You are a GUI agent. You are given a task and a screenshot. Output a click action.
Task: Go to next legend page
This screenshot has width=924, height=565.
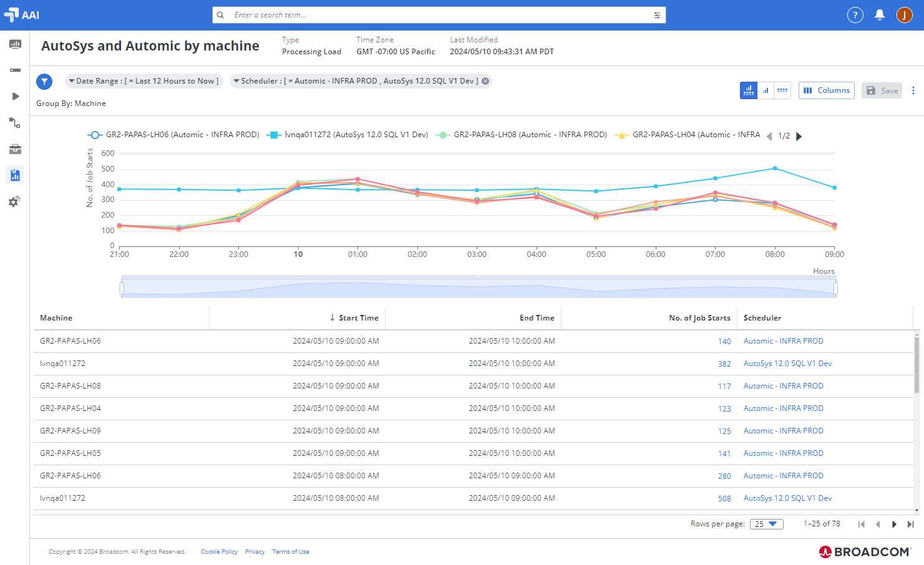click(x=799, y=136)
